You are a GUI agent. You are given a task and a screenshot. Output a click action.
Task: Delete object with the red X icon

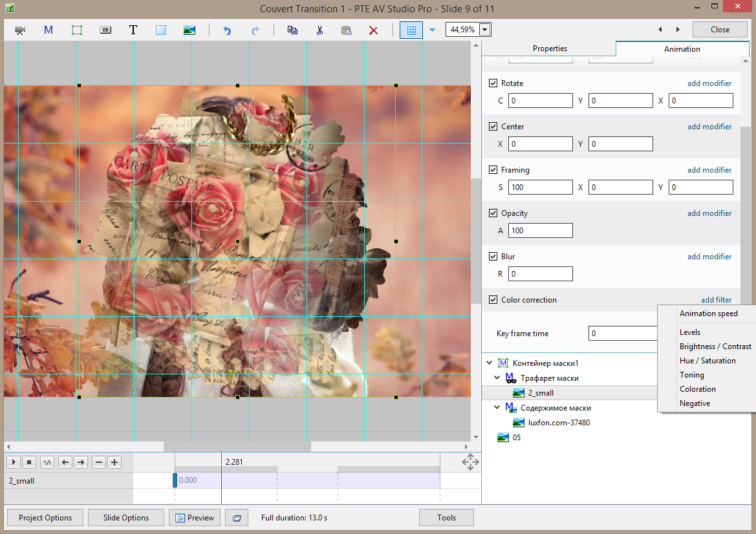click(373, 30)
